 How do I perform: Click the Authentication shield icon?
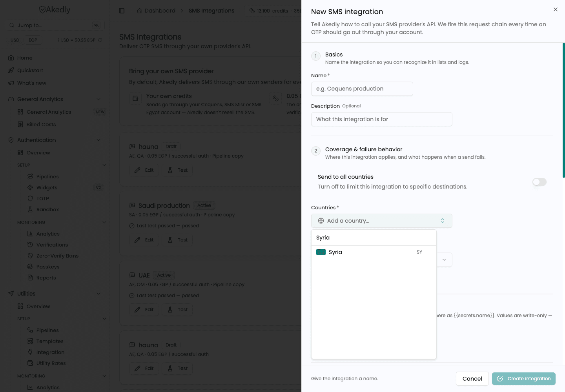[x=11, y=140]
